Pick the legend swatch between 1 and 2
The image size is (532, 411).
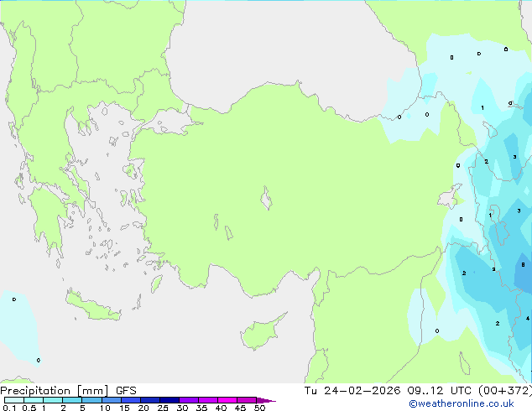pos(53,400)
